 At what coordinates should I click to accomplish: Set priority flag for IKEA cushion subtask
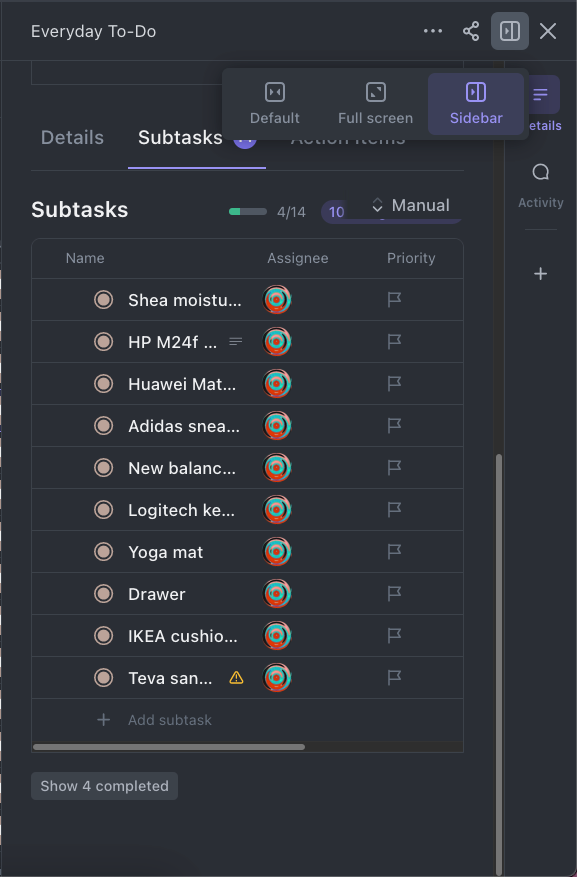pos(394,636)
